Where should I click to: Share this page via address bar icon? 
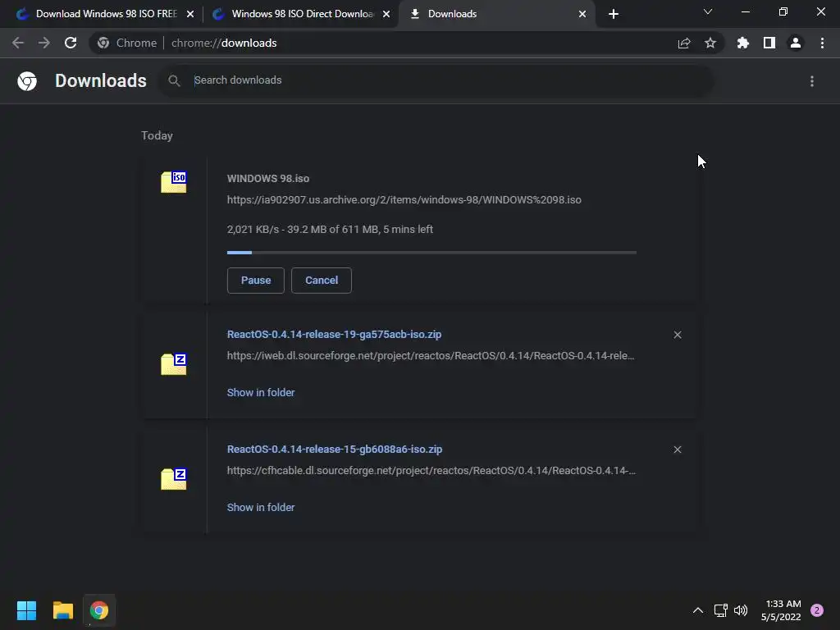point(684,43)
